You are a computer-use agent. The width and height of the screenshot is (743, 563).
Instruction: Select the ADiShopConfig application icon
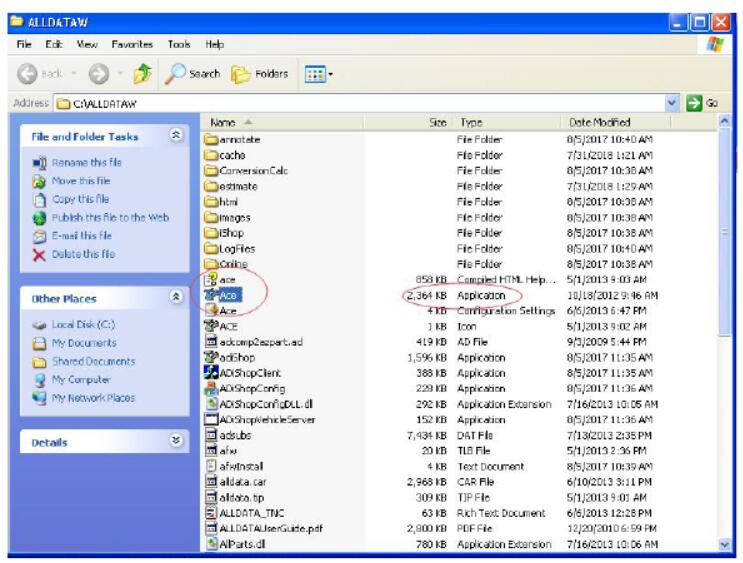211,389
